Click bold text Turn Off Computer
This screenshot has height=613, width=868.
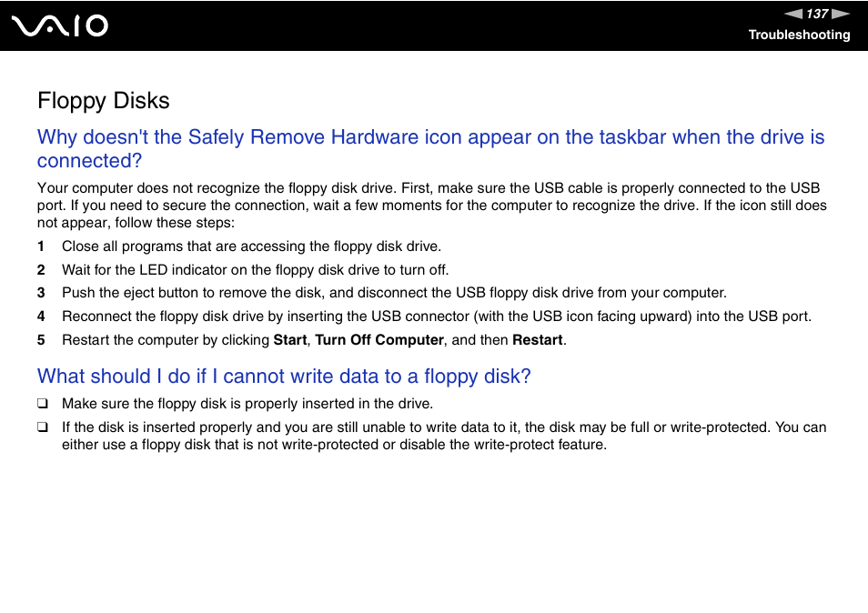379,339
